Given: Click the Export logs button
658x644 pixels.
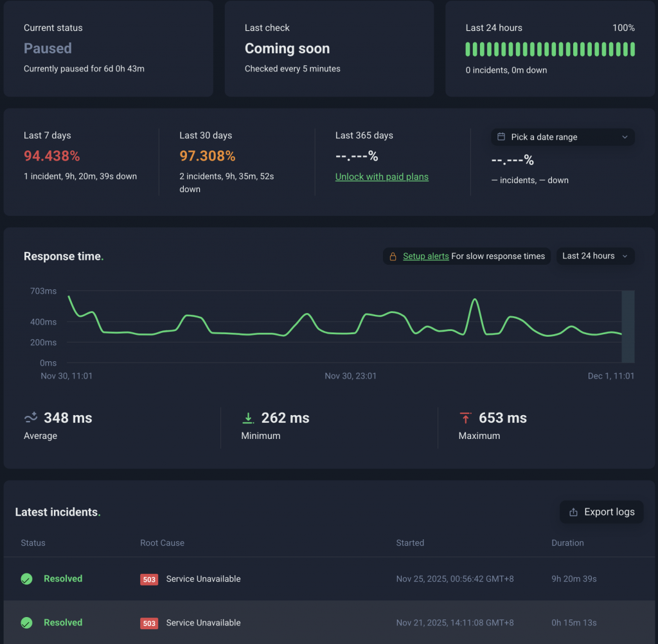Looking at the screenshot, I should tap(601, 512).
